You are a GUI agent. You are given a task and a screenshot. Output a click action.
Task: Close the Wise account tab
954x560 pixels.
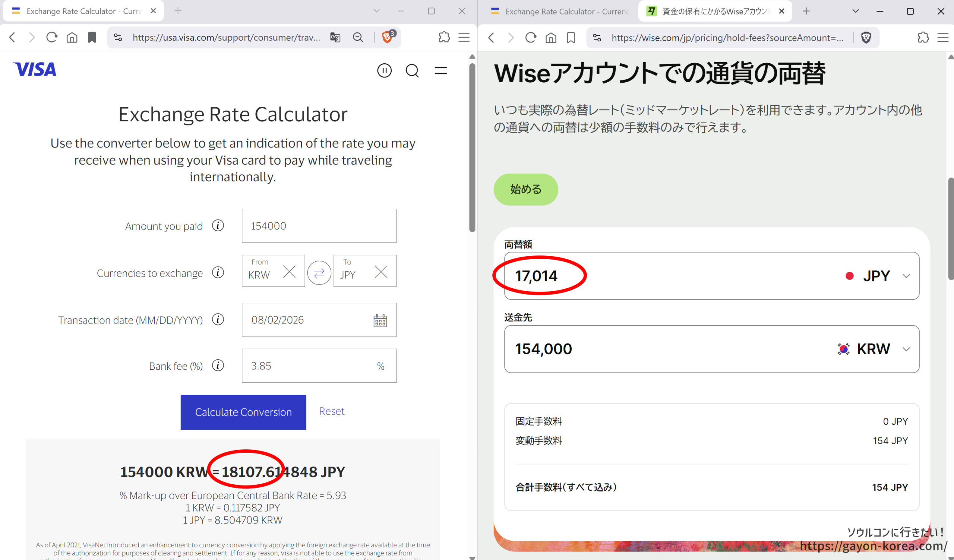click(781, 11)
